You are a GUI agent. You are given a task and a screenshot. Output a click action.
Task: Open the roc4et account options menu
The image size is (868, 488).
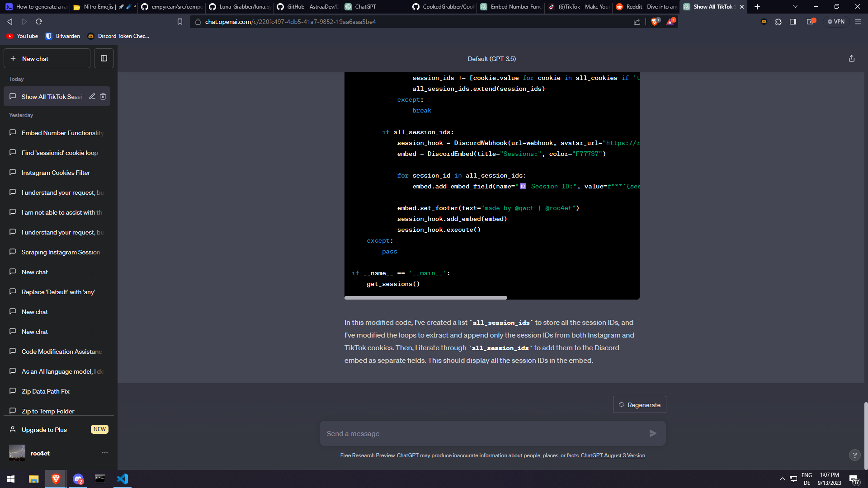105,453
